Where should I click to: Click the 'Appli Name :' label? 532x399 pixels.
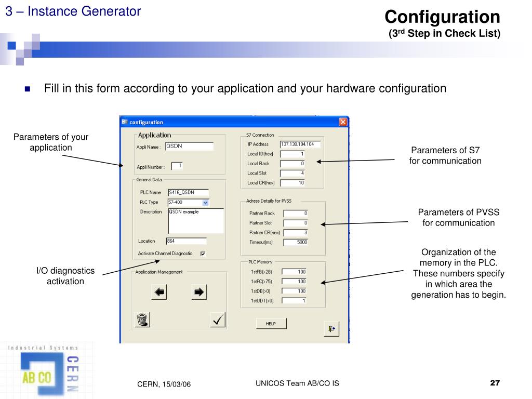pyautogui.click(x=148, y=147)
